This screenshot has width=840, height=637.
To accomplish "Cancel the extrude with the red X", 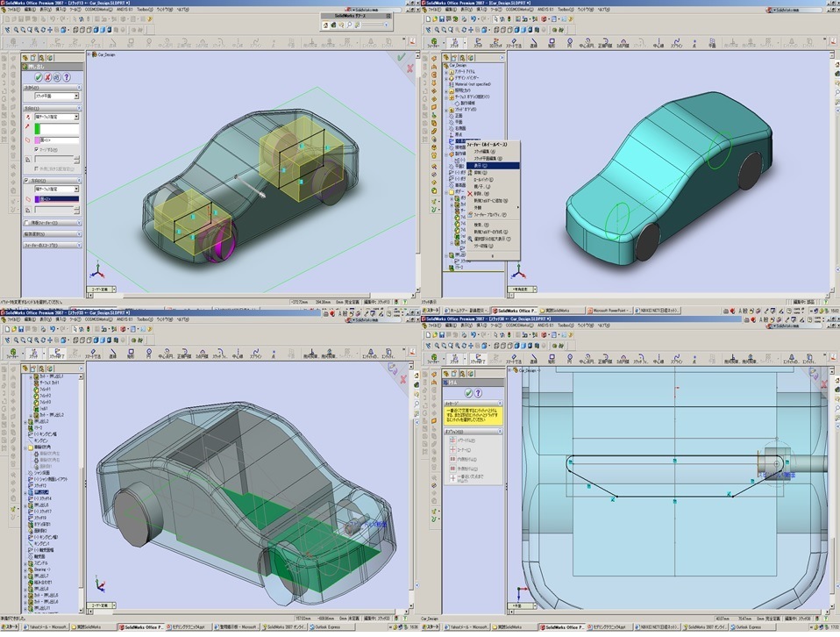I will [x=46, y=78].
